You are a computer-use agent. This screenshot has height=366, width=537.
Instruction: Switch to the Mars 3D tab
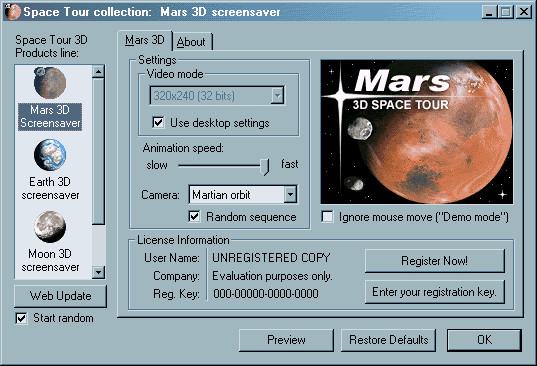tap(145, 40)
